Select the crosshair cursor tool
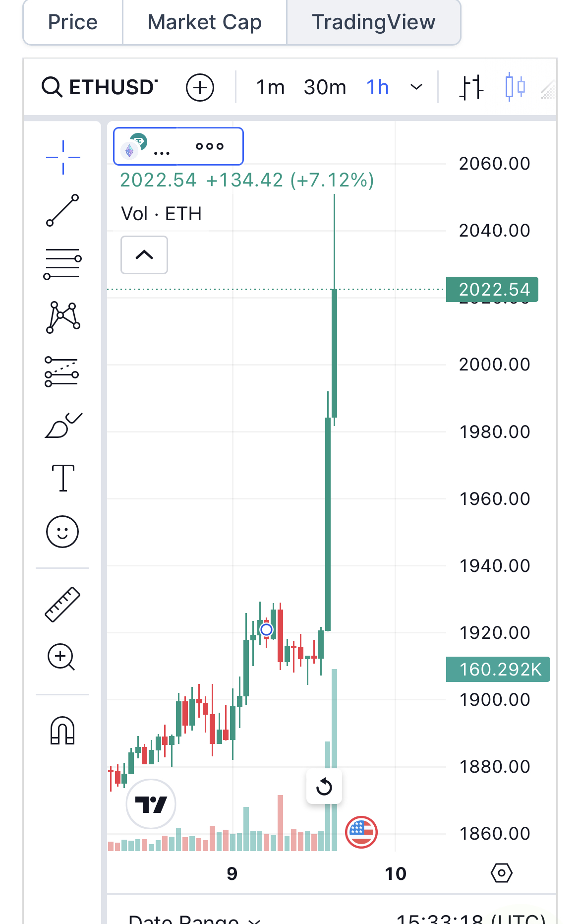 63,158
